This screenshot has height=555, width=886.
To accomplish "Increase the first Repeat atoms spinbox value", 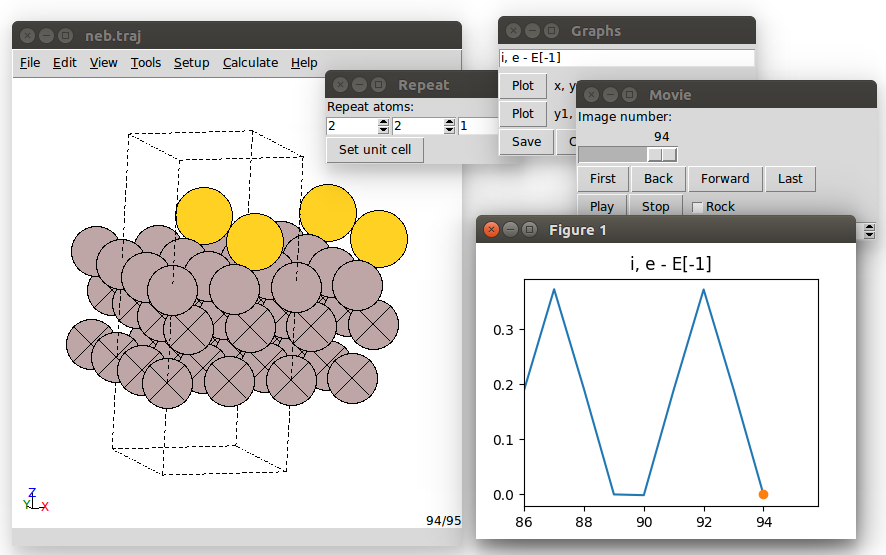I will [383, 122].
